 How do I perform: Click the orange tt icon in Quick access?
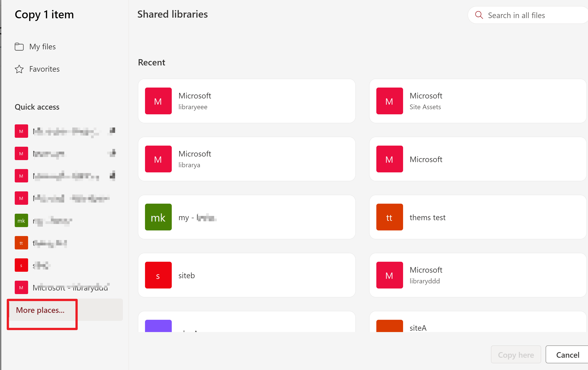[x=21, y=243]
